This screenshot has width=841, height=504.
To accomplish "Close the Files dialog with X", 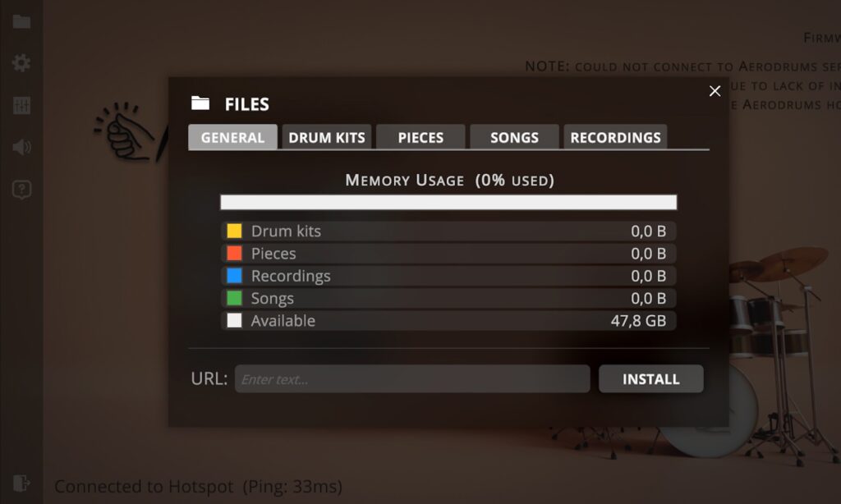I will click(x=715, y=91).
